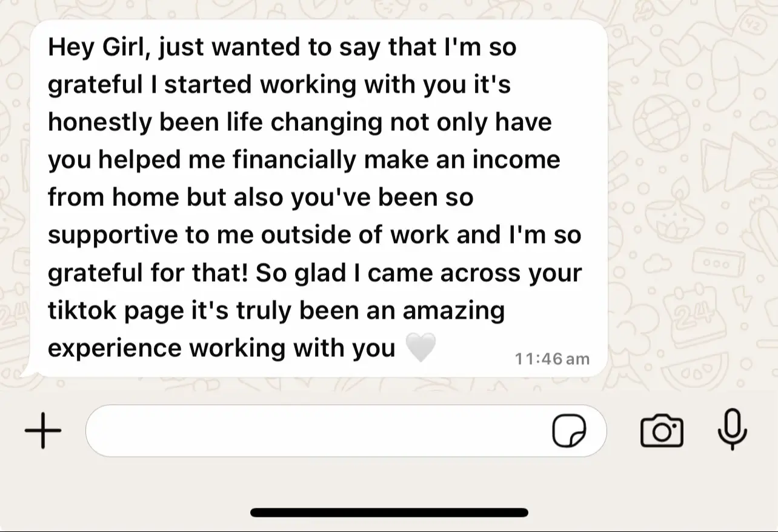778x532 pixels.
Task: Tap the microphone icon to record voice message
Action: click(x=733, y=430)
